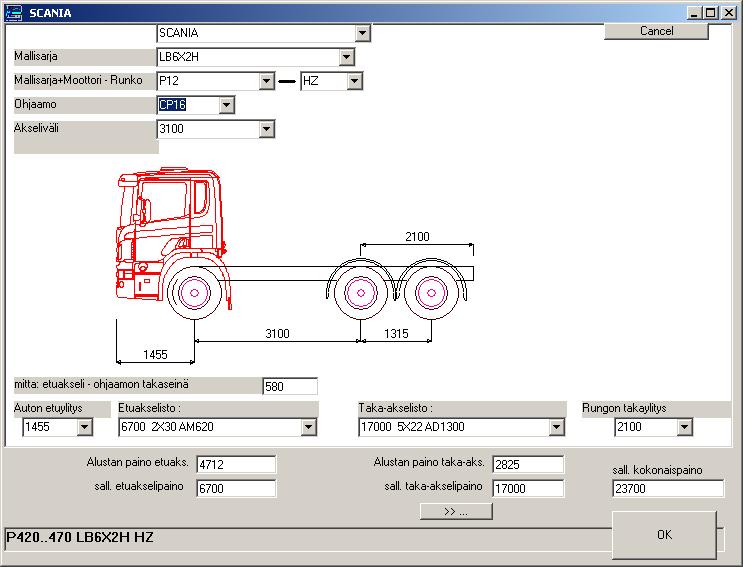Confirm with the OK button
This screenshot has width=743, height=567.
pos(664,535)
